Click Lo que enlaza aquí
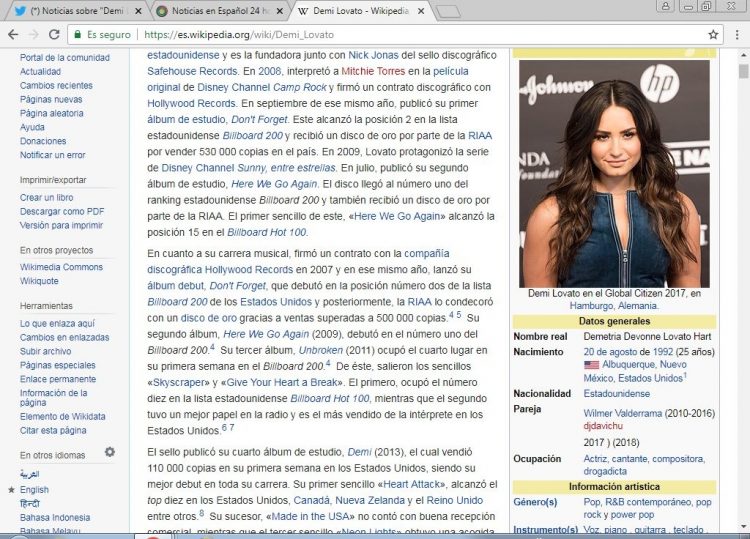The width and height of the screenshot is (750, 539). coord(57,323)
